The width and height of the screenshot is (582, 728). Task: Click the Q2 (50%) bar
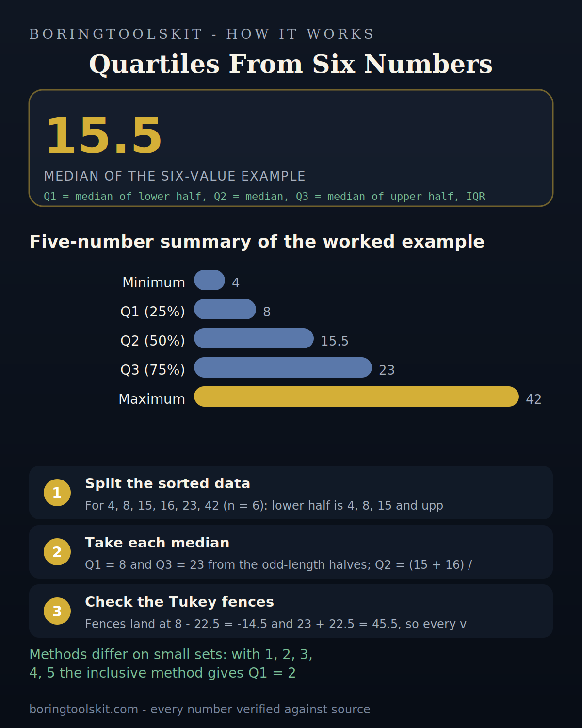point(254,338)
